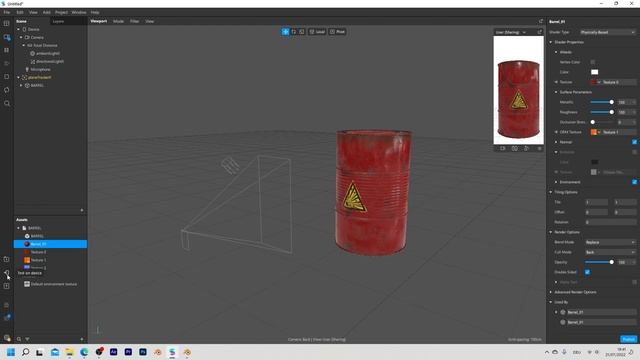Viewport: 640px width, 360px height.
Task: Click the white Albedo Color swatch
Action: (x=595, y=72)
